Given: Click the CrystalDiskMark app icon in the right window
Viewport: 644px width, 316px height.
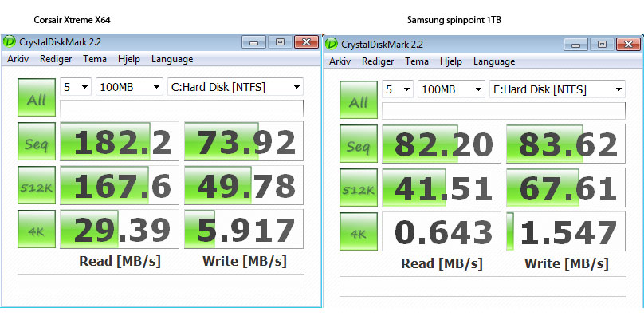Looking at the screenshot, I should pyautogui.click(x=331, y=44).
